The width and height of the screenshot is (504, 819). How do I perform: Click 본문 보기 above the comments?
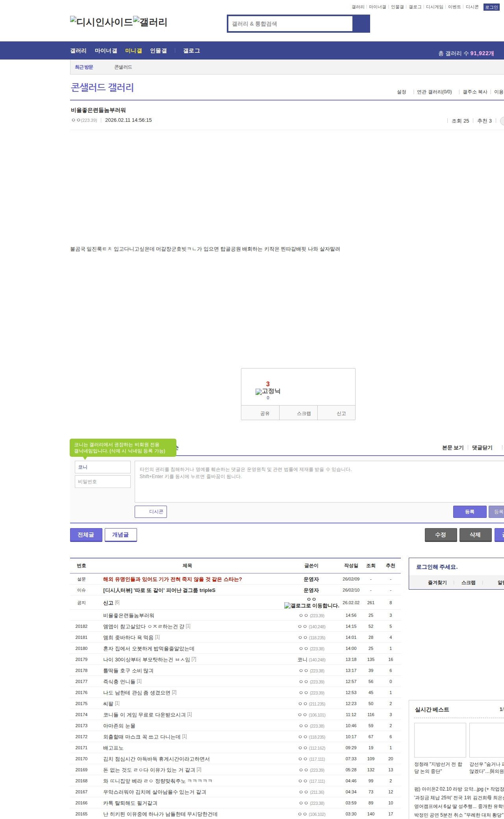(453, 448)
